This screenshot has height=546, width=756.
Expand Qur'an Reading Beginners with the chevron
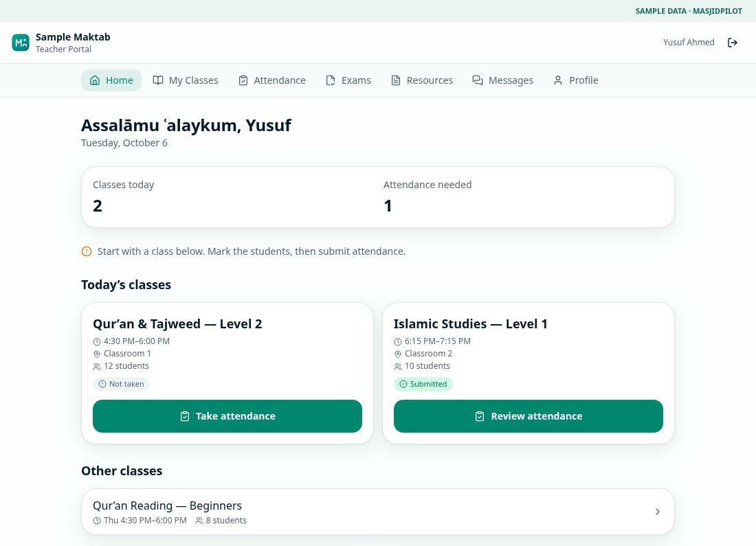[x=658, y=512]
